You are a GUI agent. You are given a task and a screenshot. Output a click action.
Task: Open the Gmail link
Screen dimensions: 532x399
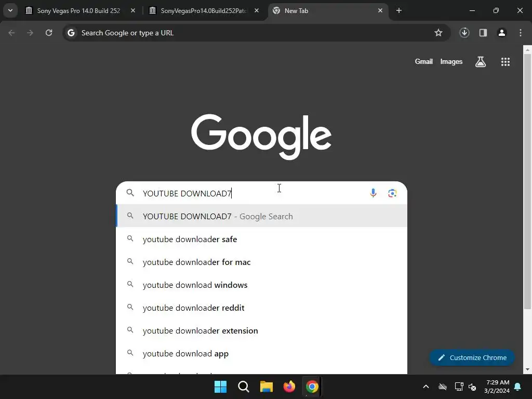[x=424, y=62]
